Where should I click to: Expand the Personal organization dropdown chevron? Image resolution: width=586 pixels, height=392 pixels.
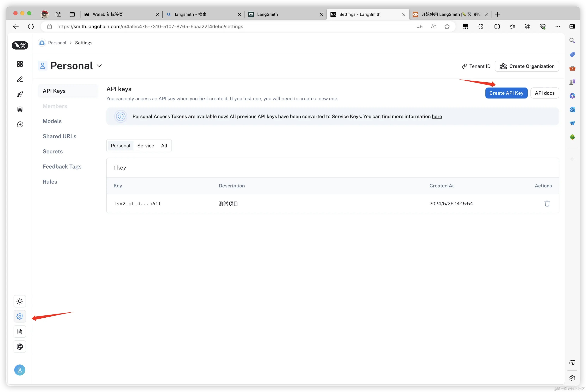tap(99, 66)
